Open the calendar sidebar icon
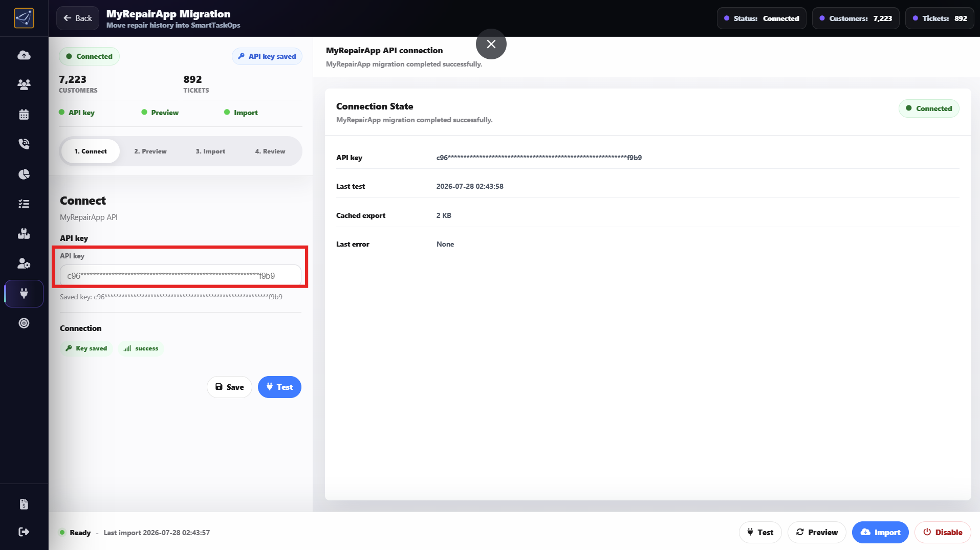 pyautogui.click(x=24, y=114)
